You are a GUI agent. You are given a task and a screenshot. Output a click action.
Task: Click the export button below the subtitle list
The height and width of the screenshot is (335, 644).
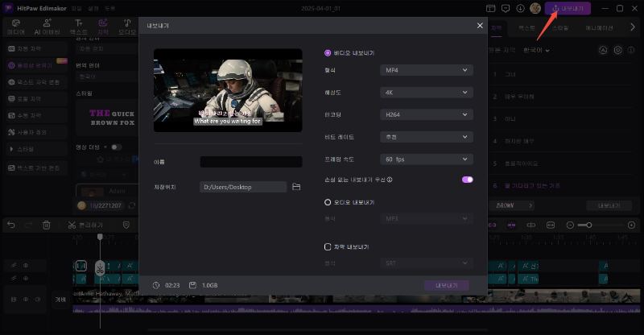[609, 205]
